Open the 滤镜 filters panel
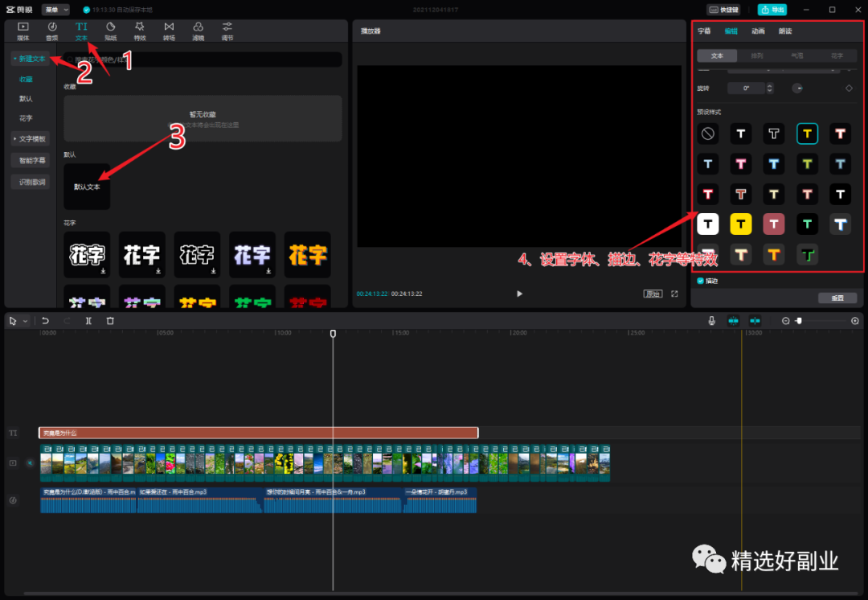 [198, 31]
